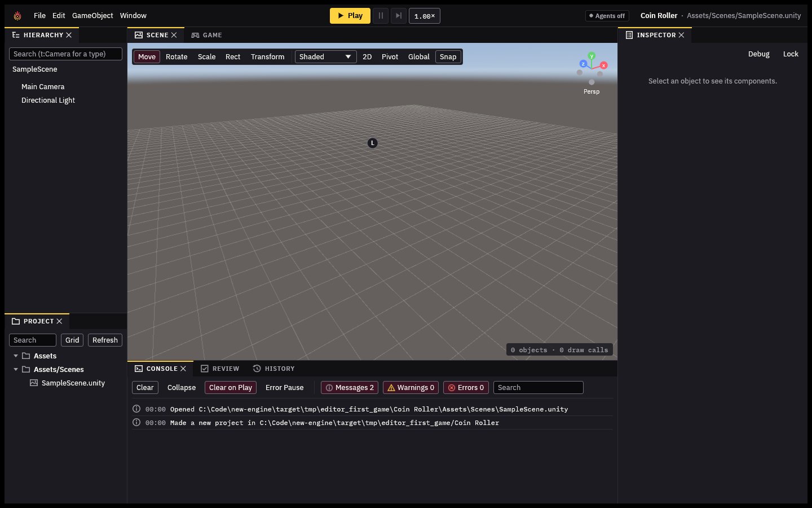
Task: Click the red X axis gizmo handle
Action: click(603, 65)
